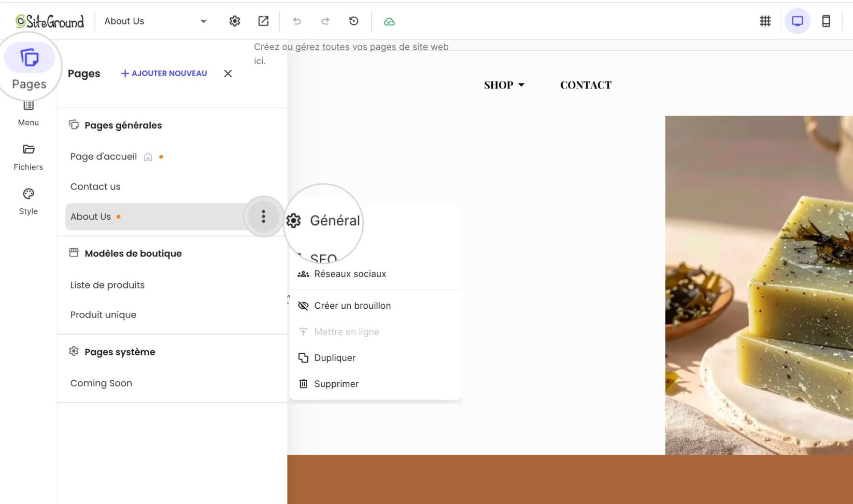Click the cloud saved status icon

389,21
